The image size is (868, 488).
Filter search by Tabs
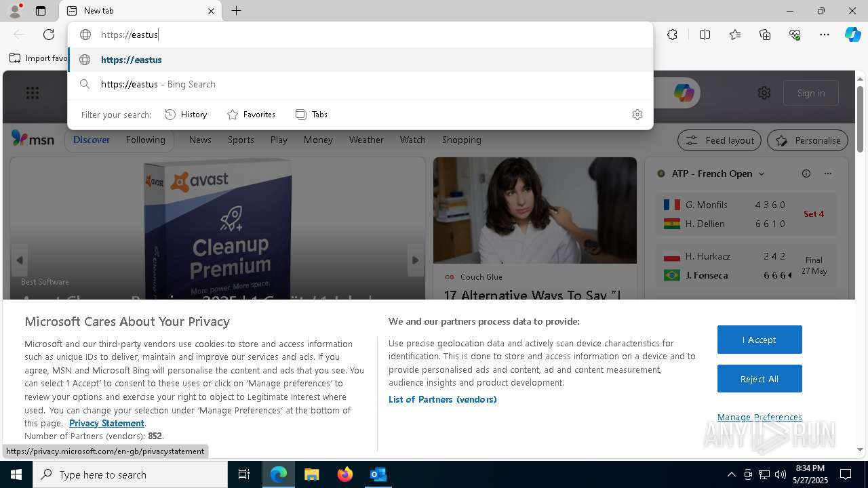pyautogui.click(x=312, y=115)
